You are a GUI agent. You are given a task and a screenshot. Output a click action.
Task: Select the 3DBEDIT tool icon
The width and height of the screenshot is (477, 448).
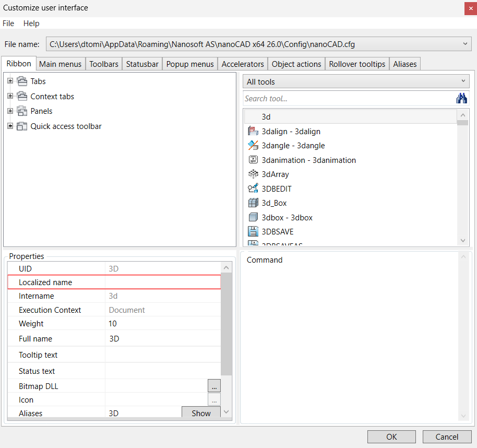(253, 188)
